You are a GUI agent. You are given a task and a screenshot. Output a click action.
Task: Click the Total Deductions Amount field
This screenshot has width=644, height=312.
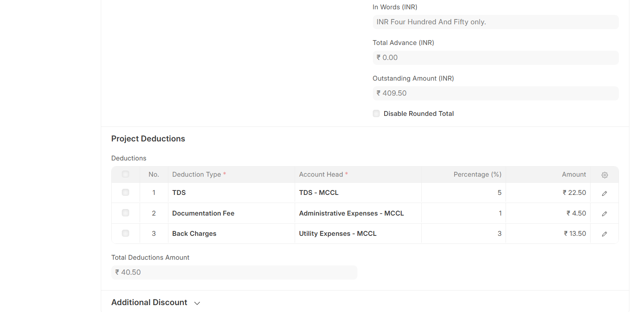tap(234, 272)
